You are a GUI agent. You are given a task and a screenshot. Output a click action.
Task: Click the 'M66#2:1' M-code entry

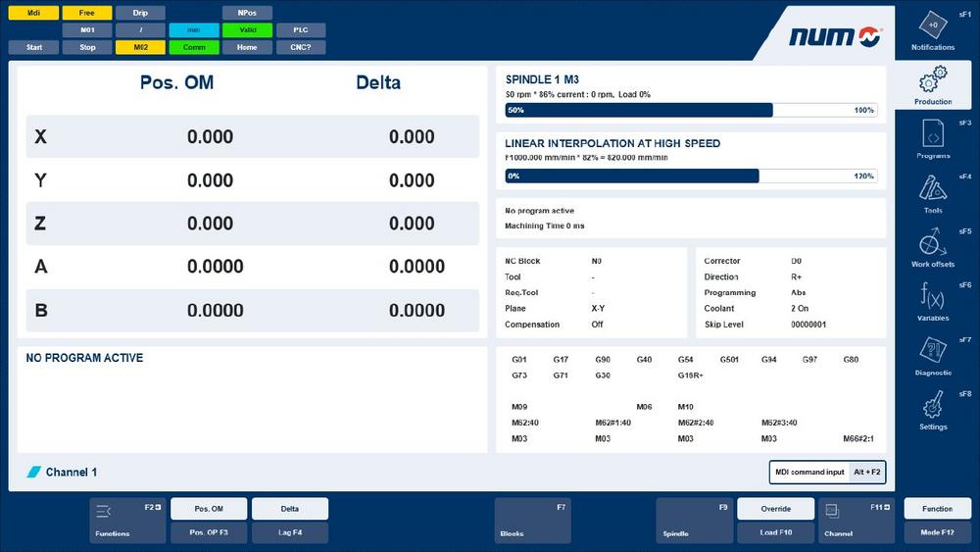[x=858, y=439]
